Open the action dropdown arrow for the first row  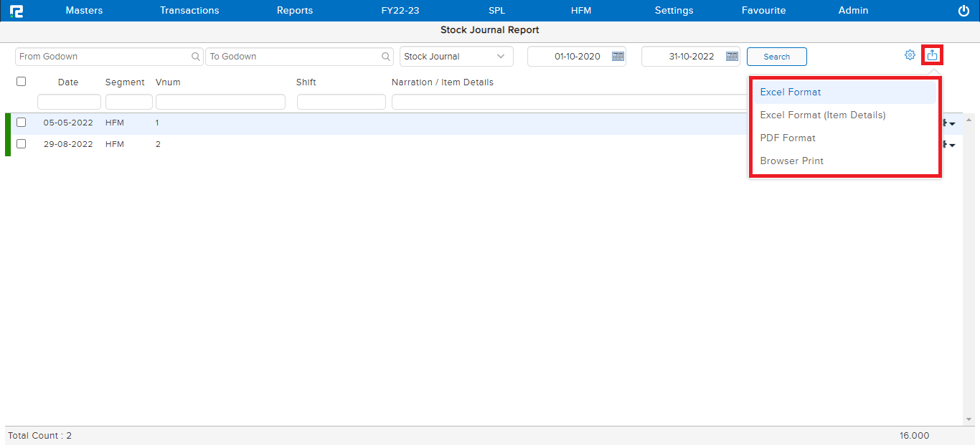[x=951, y=124]
